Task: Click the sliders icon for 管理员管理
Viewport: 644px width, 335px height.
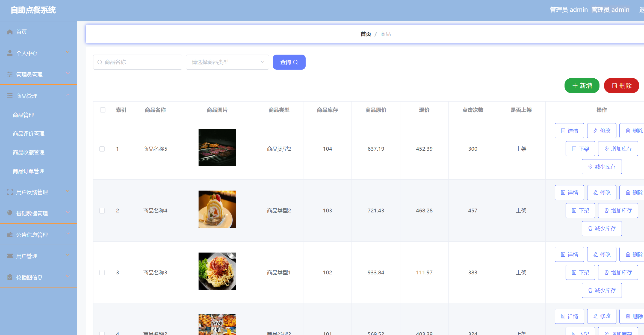Action: pyautogui.click(x=10, y=74)
